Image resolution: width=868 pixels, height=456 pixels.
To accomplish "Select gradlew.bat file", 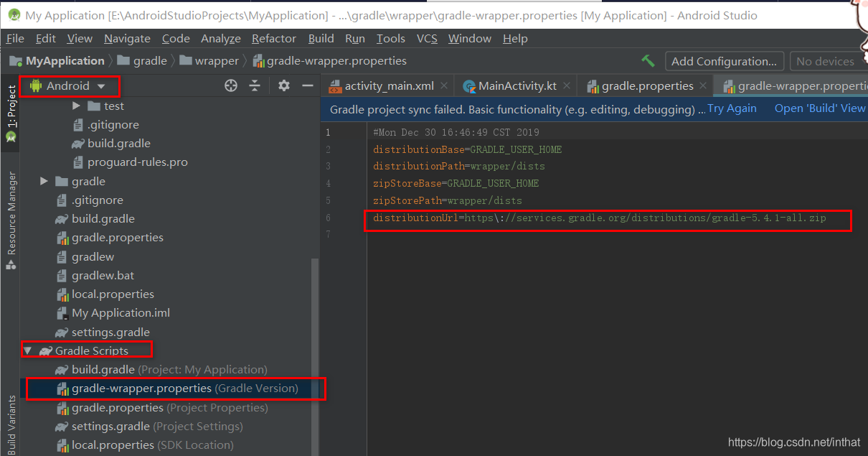I will pyautogui.click(x=95, y=276).
